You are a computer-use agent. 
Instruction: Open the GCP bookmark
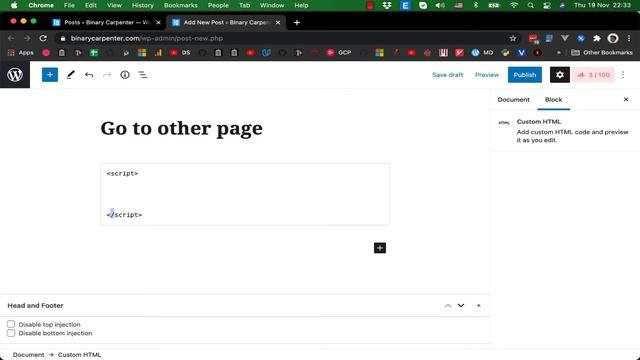340,53
